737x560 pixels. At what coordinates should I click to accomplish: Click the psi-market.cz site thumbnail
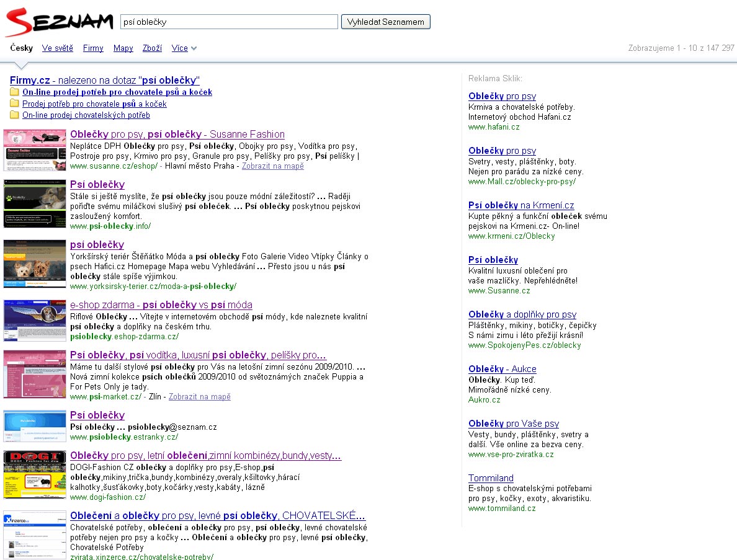(x=35, y=374)
